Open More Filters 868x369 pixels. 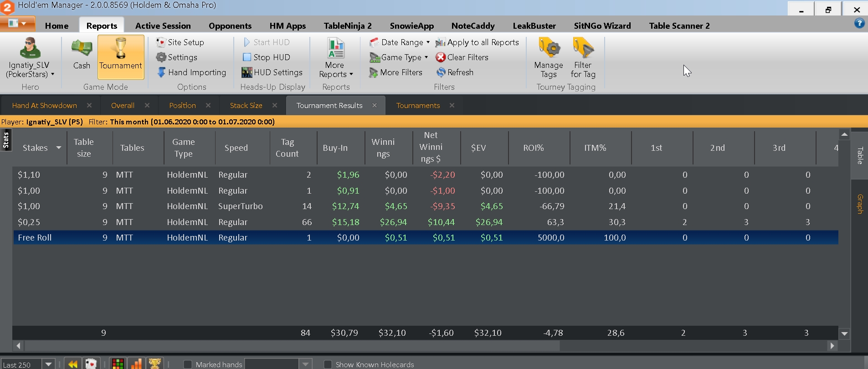click(x=396, y=72)
